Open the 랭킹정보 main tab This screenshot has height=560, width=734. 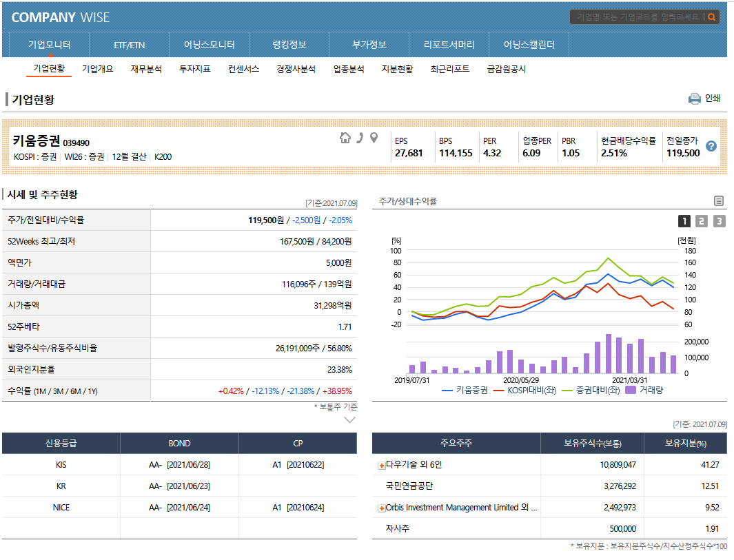[x=289, y=45]
